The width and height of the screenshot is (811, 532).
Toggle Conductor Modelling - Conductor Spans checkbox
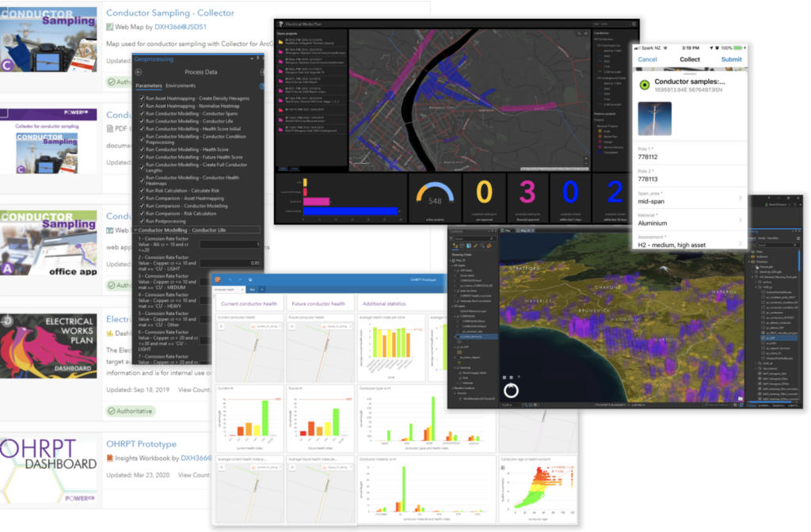(x=142, y=114)
